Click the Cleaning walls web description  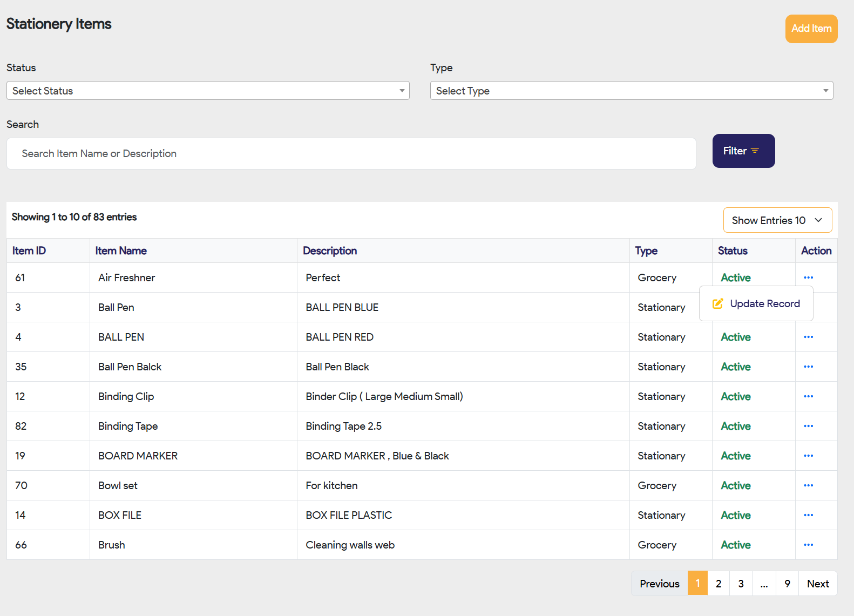point(350,545)
